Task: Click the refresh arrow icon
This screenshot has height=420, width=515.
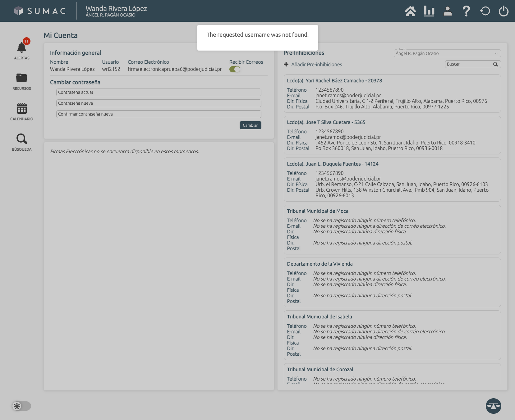Action: pos(485,11)
